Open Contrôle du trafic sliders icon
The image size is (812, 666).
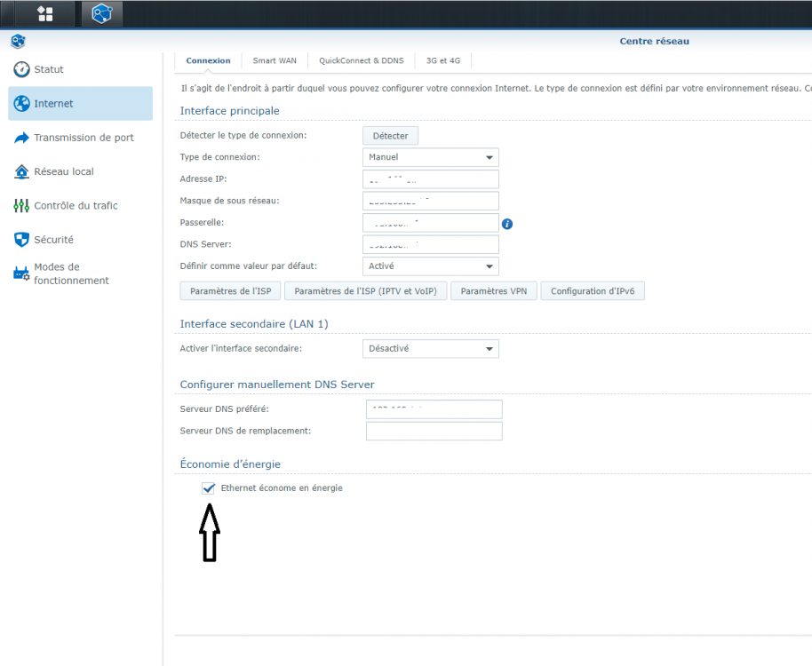[21, 206]
